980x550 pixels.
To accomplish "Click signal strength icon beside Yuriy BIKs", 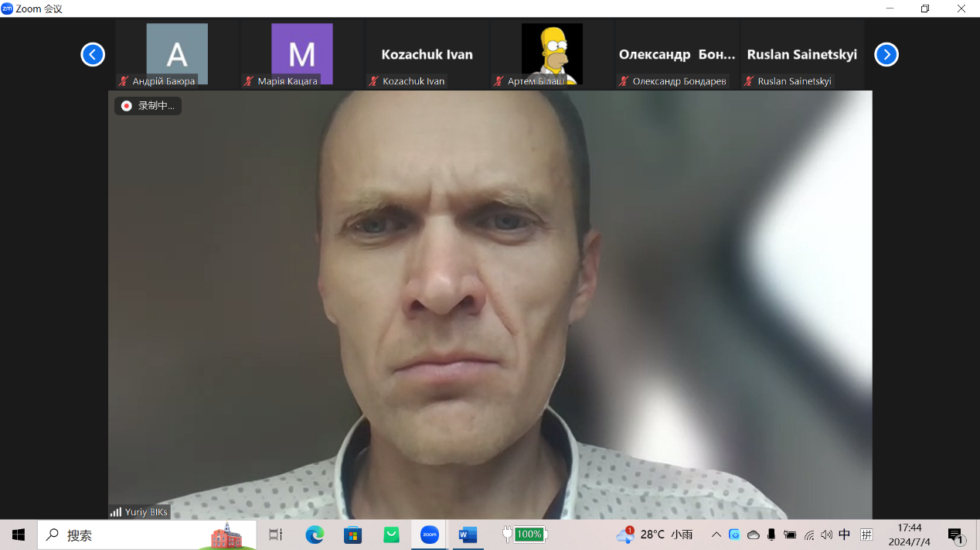I will tap(116, 512).
